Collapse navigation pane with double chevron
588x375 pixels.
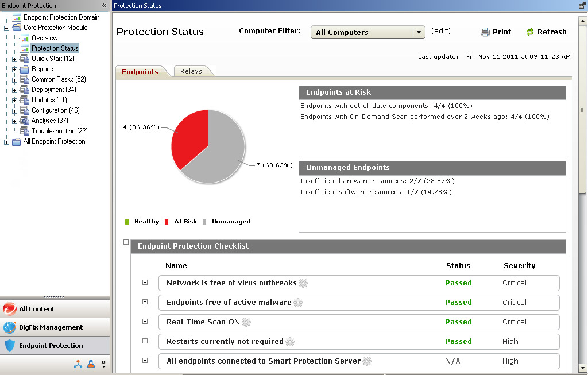point(104,6)
